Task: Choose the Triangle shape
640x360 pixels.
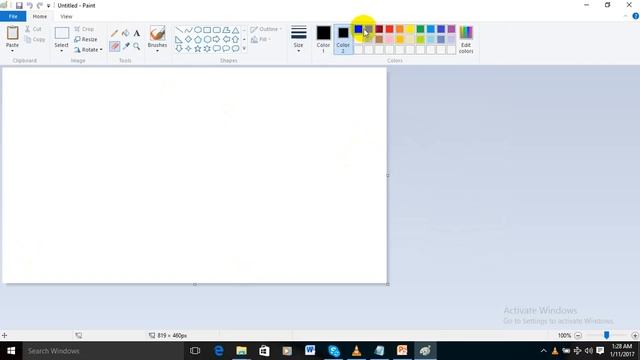Action: pos(236,30)
